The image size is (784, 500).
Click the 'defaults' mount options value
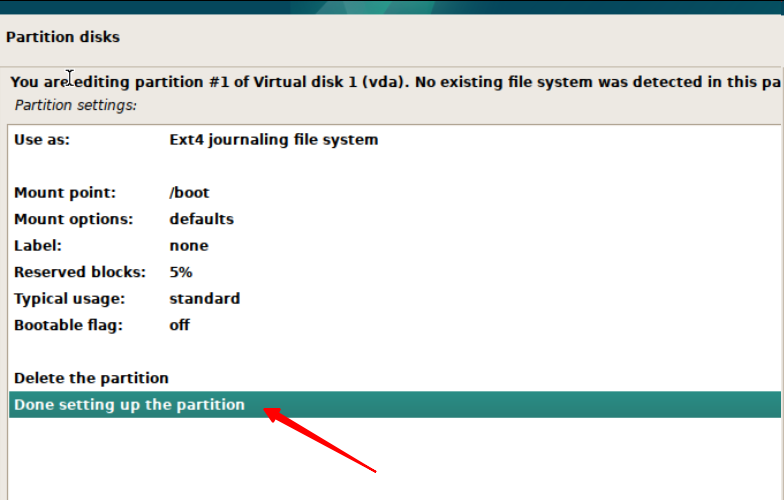[x=202, y=218]
